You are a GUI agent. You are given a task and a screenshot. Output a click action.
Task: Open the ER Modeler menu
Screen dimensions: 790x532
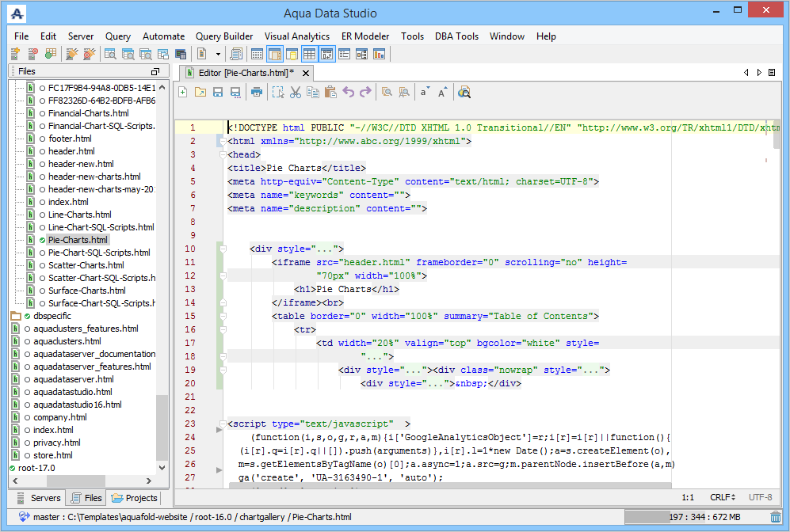[364, 36]
